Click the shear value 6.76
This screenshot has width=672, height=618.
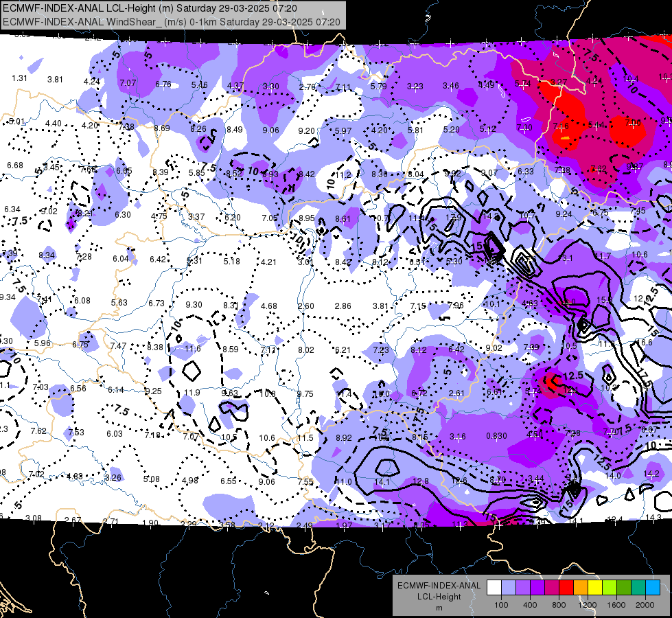coord(163,84)
